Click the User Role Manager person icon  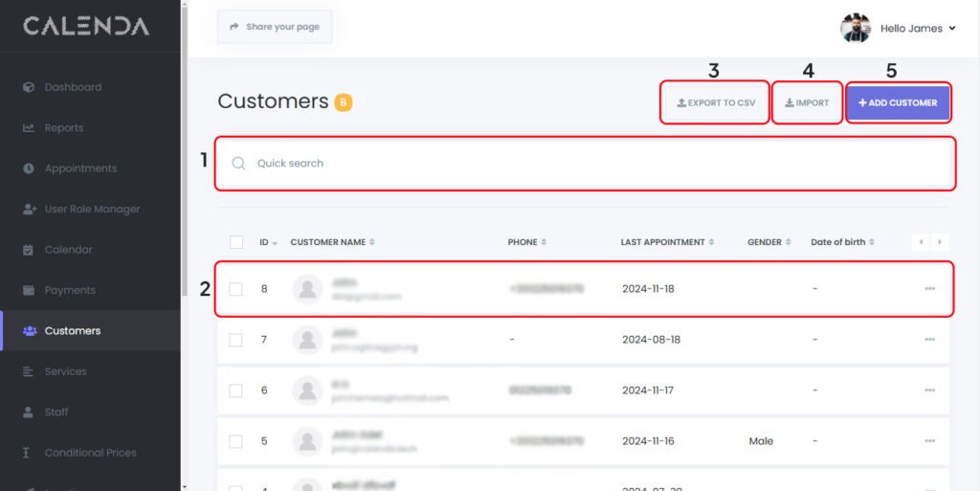coord(29,210)
